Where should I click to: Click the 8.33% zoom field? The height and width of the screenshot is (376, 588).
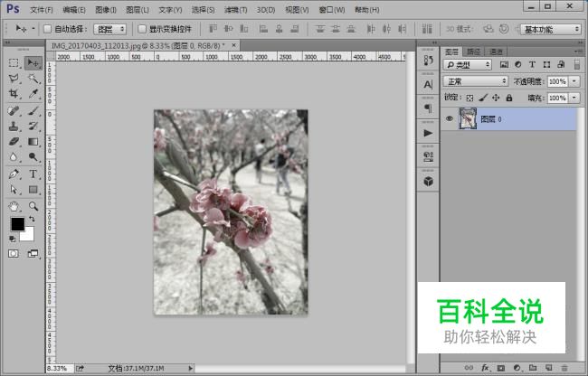(x=59, y=369)
